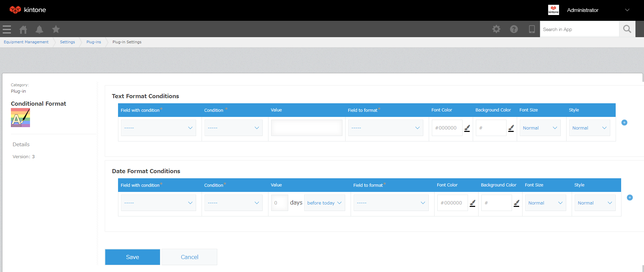
Task: Open Text Format Font Size dropdown
Action: tap(540, 128)
